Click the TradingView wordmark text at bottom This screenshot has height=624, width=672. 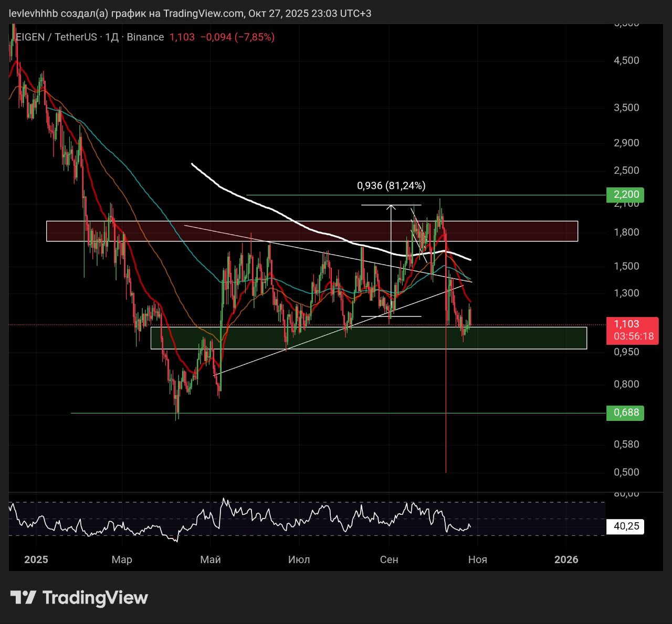pyautogui.click(x=95, y=598)
